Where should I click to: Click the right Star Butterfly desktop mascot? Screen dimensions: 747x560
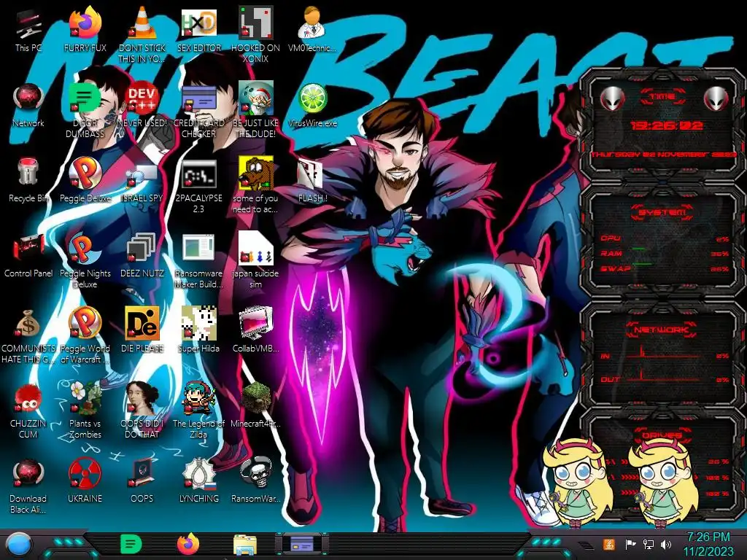[x=663, y=483]
